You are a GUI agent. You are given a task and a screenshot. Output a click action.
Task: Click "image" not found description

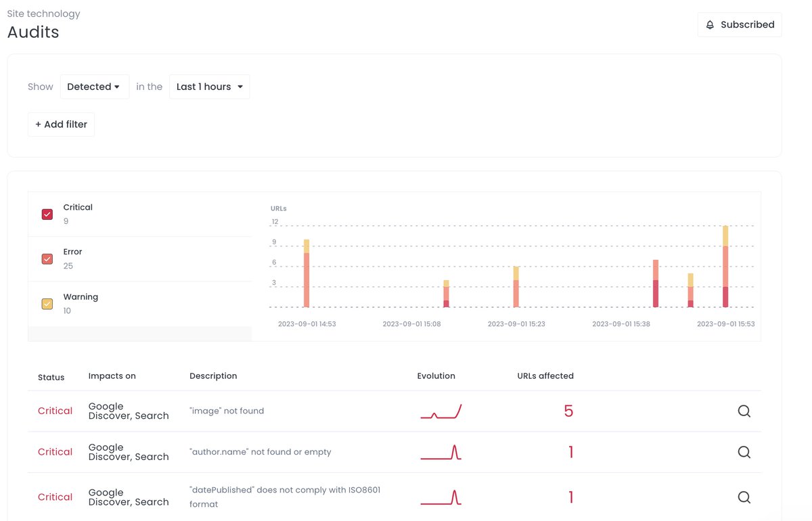227,411
